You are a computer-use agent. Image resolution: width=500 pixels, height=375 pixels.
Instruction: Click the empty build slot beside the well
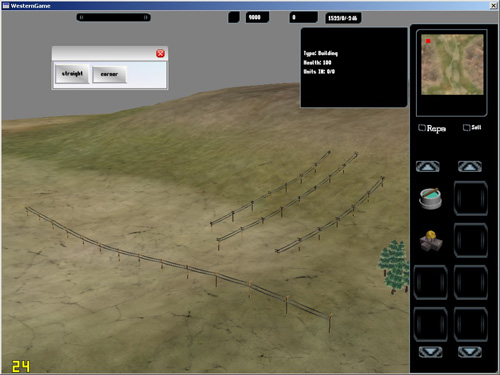470,198
